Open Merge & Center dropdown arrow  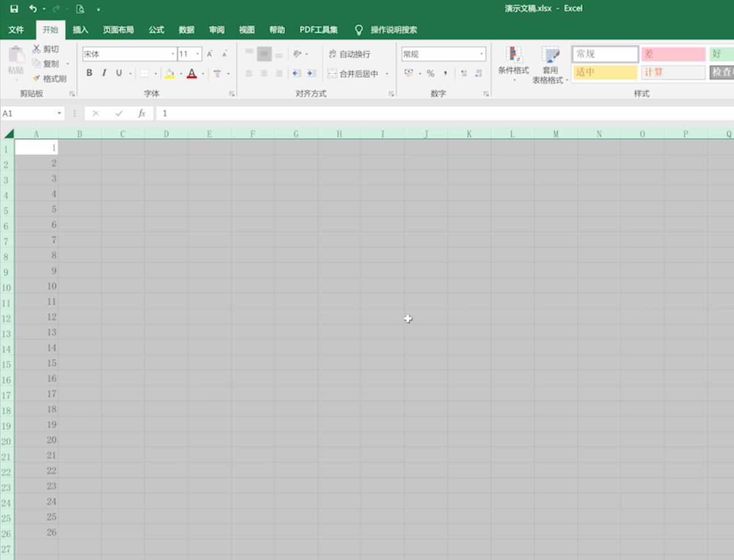387,73
